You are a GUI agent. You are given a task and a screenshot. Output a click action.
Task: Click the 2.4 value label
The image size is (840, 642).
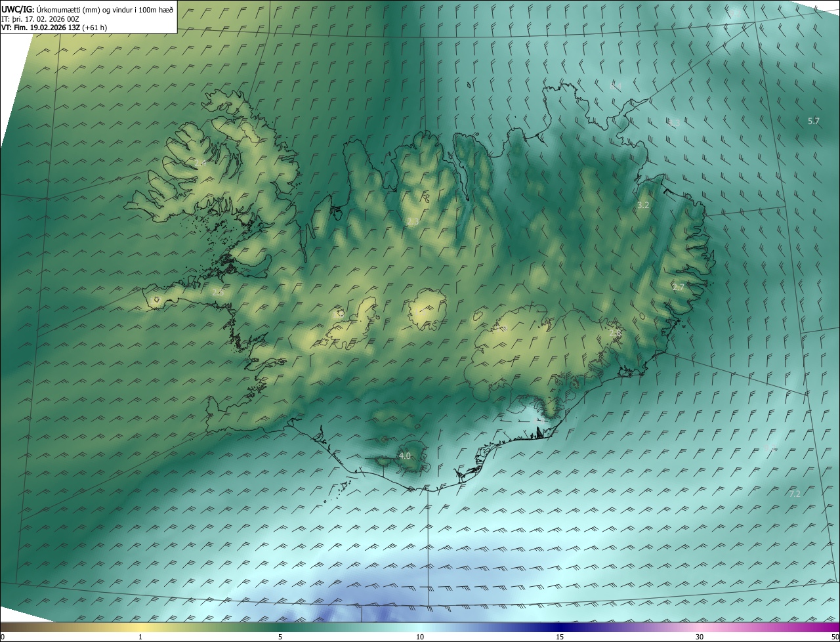coord(200,163)
